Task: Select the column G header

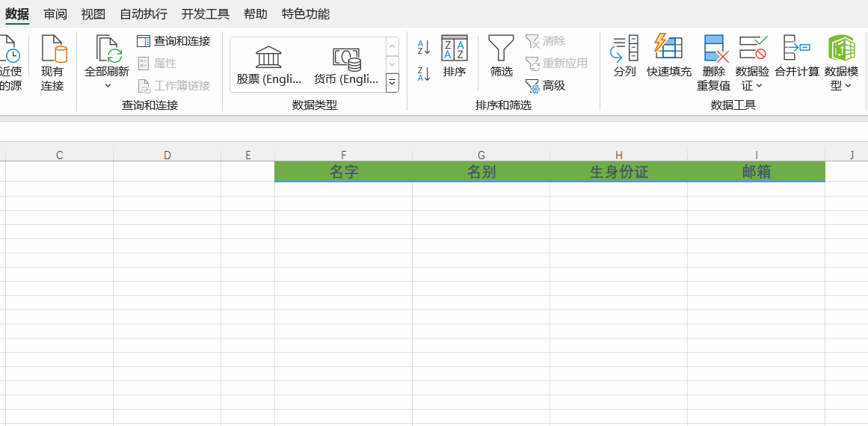Action: (481, 155)
